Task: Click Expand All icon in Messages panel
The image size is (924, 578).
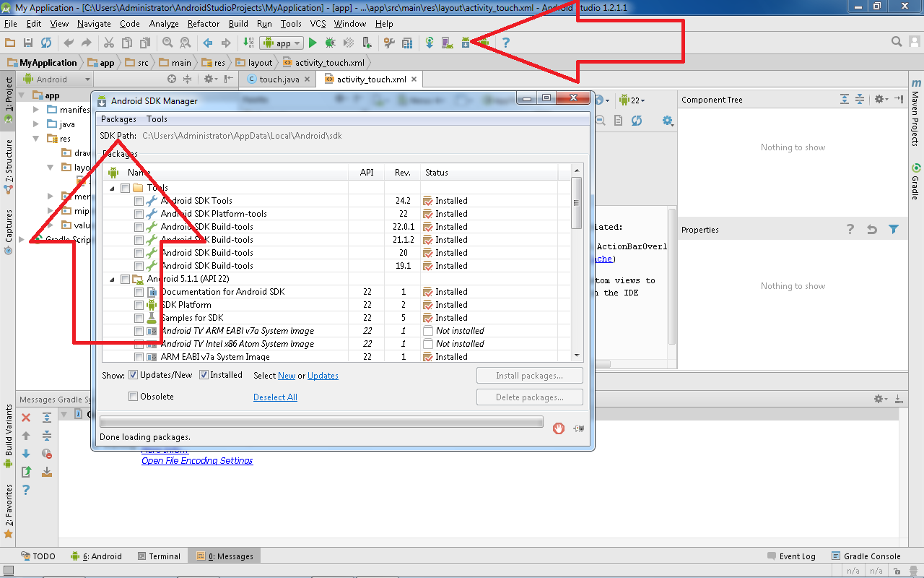Action: (x=47, y=418)
